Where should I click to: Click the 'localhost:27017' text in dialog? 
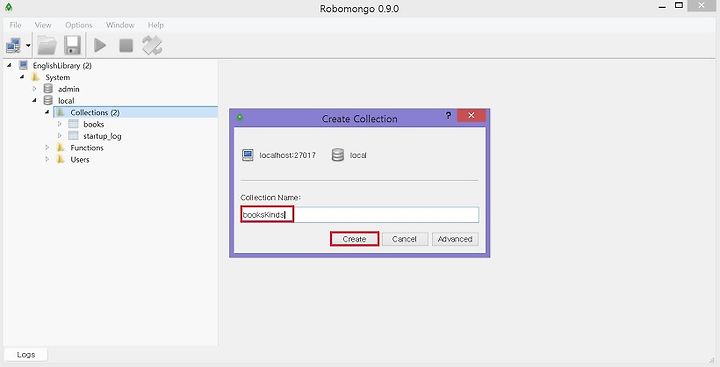287,156
